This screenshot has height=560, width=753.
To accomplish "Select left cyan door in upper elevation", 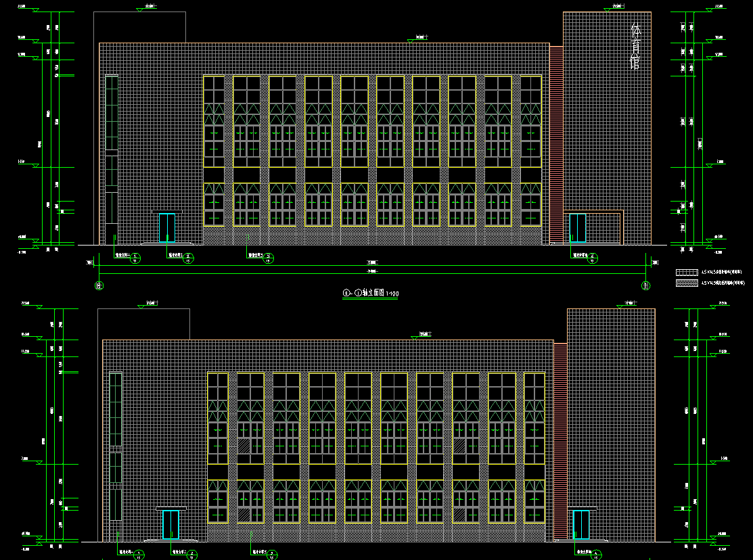I will [x=166, y=227].
